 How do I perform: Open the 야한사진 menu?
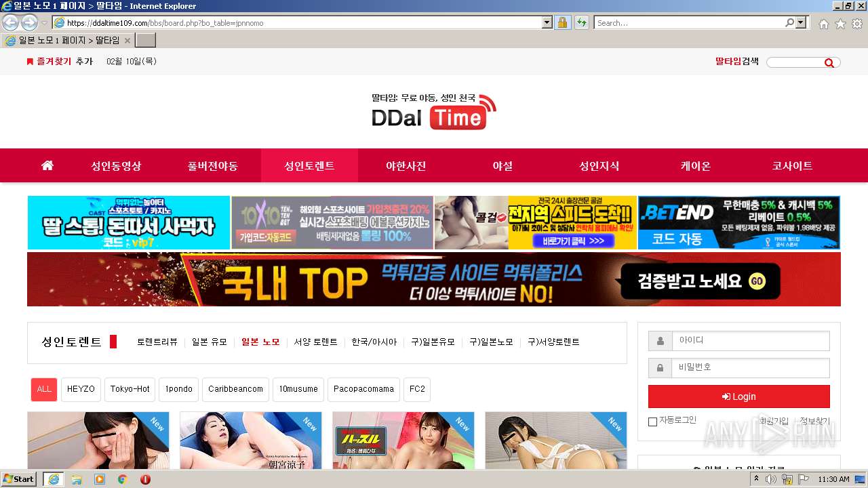click(406, 166)
